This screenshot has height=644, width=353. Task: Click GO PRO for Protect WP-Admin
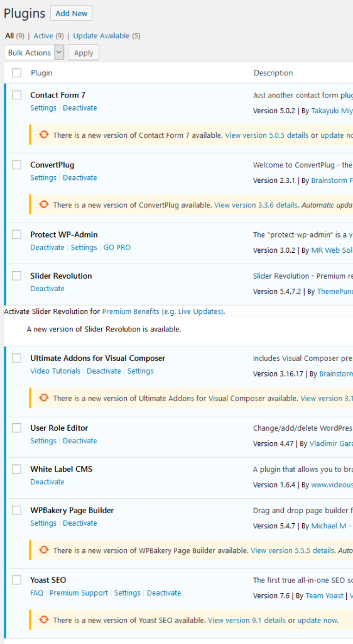[x=117, y=247]
